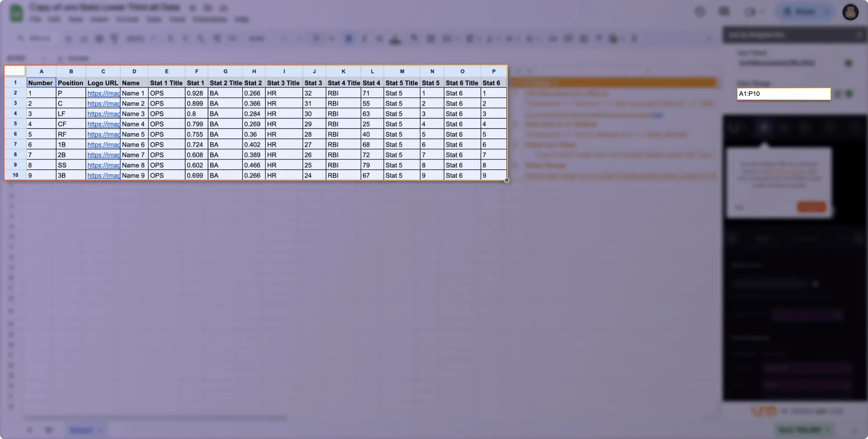Select the 'Stat 6 Title' header cell
The height and width of the screenshot is (439, 868).
point(462,83)
